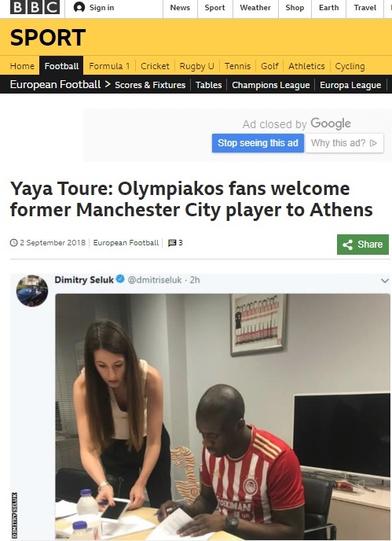
Task: Click the verified badge next to Dimitry Seluk
Action: pos(120,279)
